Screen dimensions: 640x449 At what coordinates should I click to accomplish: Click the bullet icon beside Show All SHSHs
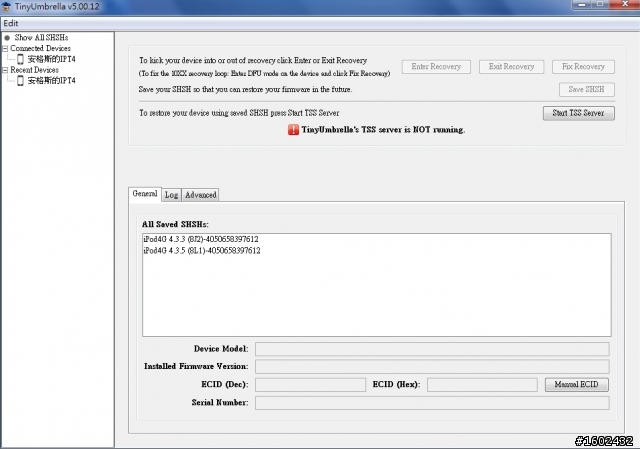point(7,38)
